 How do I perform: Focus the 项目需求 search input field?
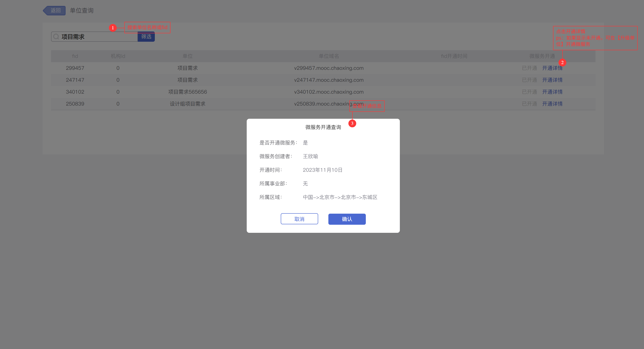[97, 37]
